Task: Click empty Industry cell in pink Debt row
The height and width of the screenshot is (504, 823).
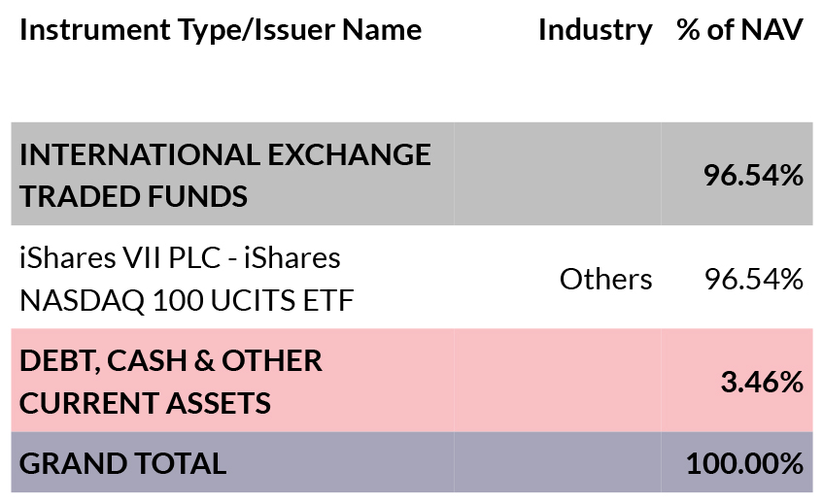Action: 557,381
